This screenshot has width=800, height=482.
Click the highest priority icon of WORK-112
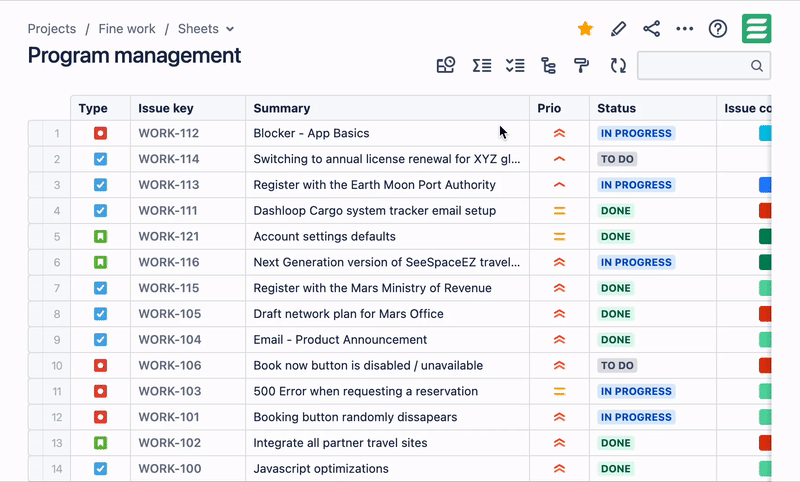point(559,134)
